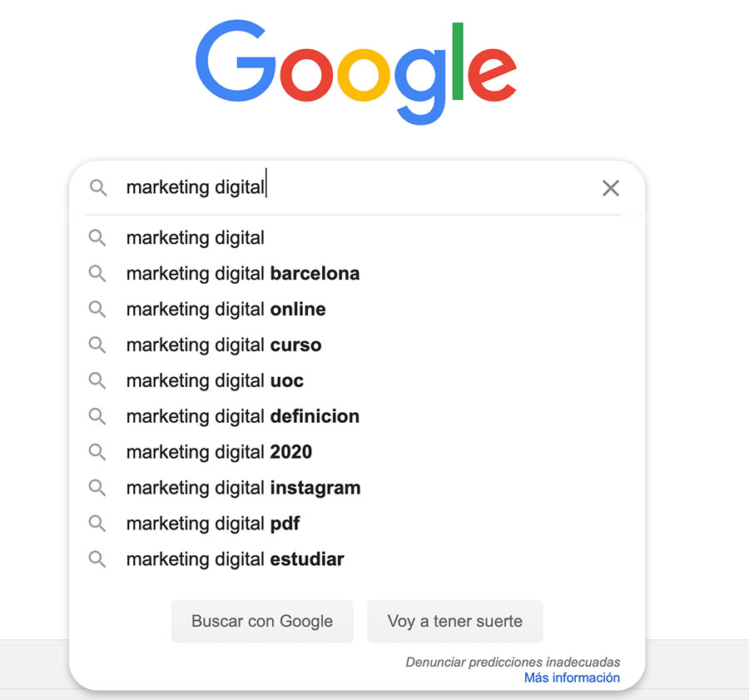Select the first suggestion "marketing digital"
The height and width of the screenshot is (700, 749).
(195, 238)
